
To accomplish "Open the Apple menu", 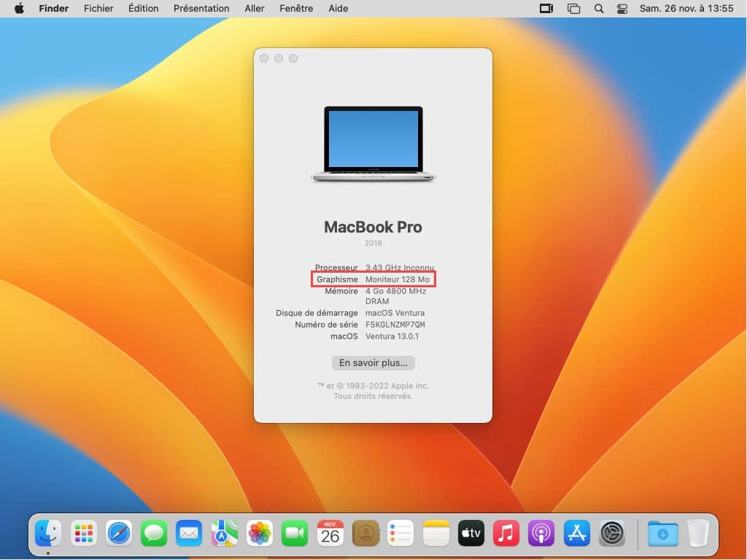I will point(19,9).
